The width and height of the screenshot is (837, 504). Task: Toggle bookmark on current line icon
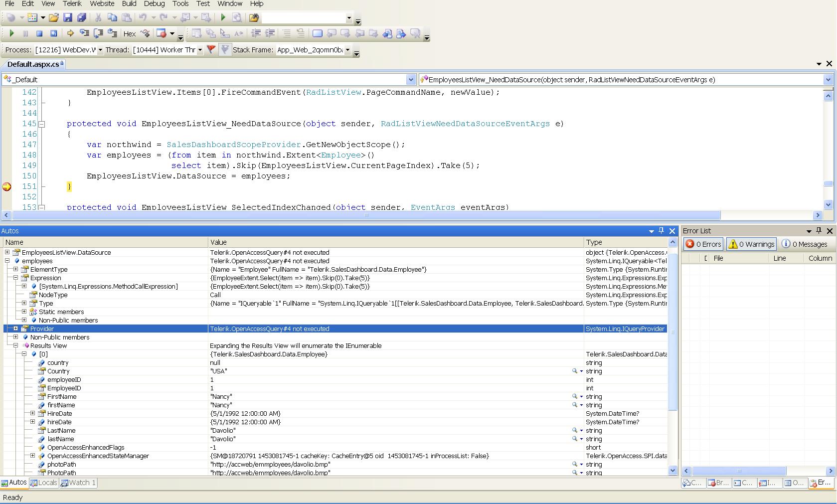[317, 33]
